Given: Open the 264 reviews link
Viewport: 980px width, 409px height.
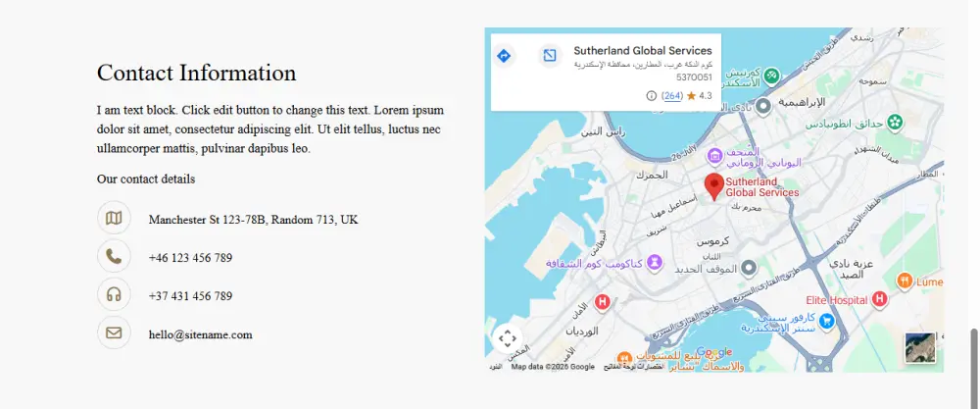Looking at the screenshot, I should pyautogui.click(x=672, y=96).
